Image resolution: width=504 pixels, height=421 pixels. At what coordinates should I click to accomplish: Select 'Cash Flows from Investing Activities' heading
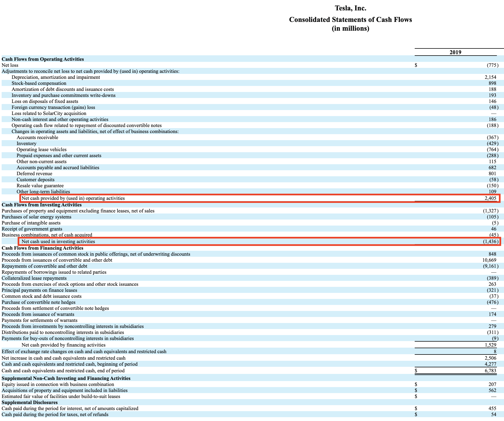point(42,205)
